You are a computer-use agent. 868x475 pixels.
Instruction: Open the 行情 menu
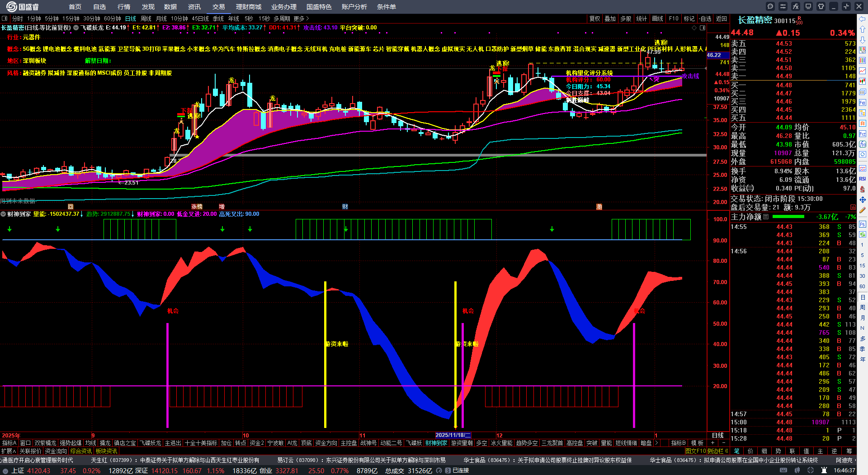pos(124,7)
